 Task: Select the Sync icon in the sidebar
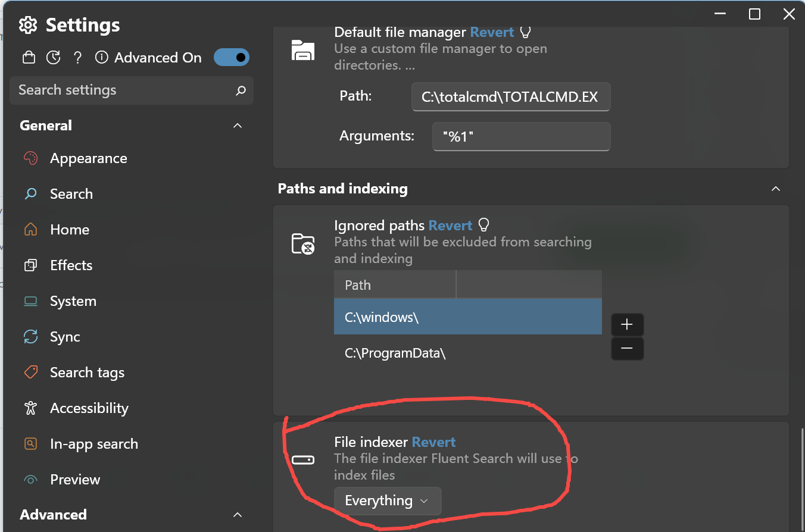30,336
